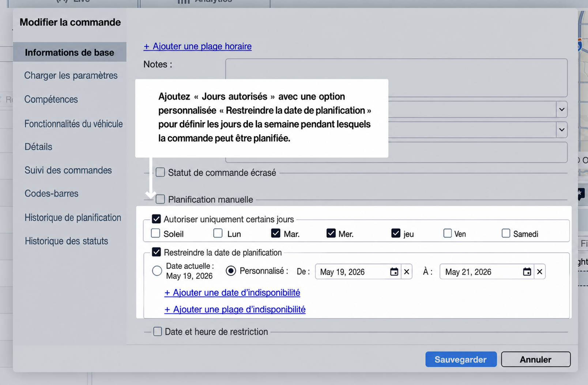Clear the May 19, 2026 start date
The height and width of the screenshot is (385, 588).
pyautogui.click(x=407, y=272)
